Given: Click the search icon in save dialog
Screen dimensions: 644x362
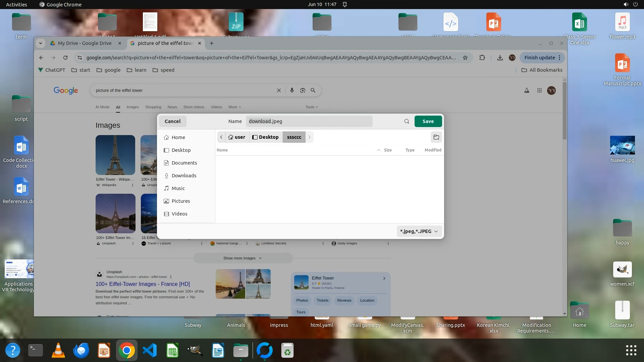Looking at the screenshot, I should tap(407, 121).
